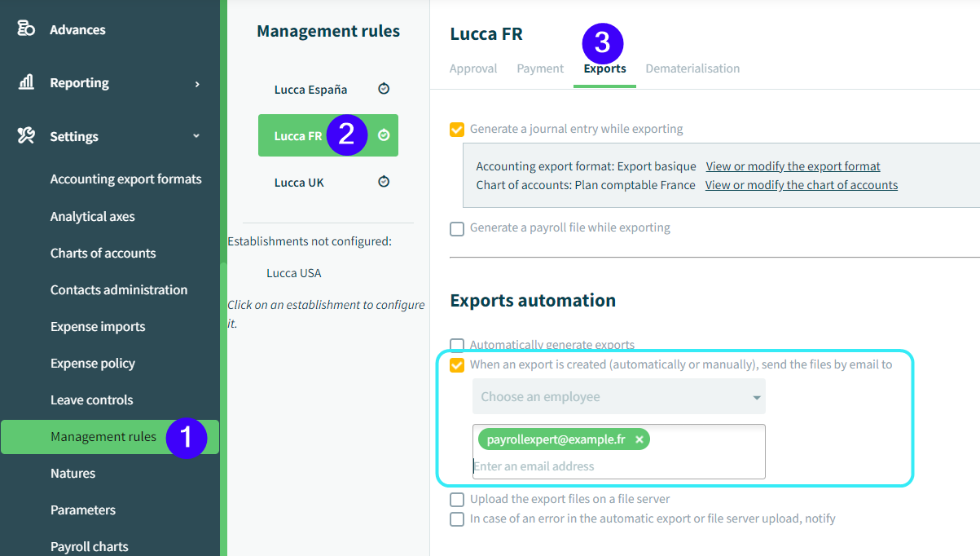The width and height of the screenshot is (980, 556).
Task: Go to Parameters settings
Action: [x=83, y=510]
